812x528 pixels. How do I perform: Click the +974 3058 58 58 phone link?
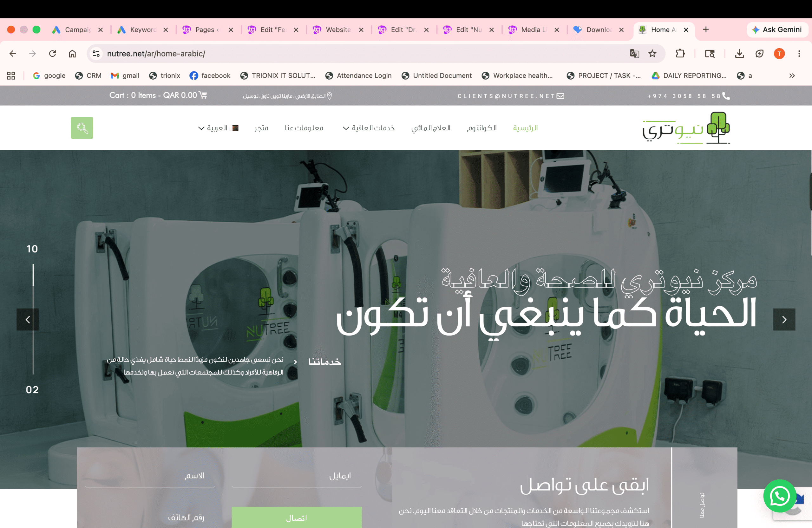[684, 96]
